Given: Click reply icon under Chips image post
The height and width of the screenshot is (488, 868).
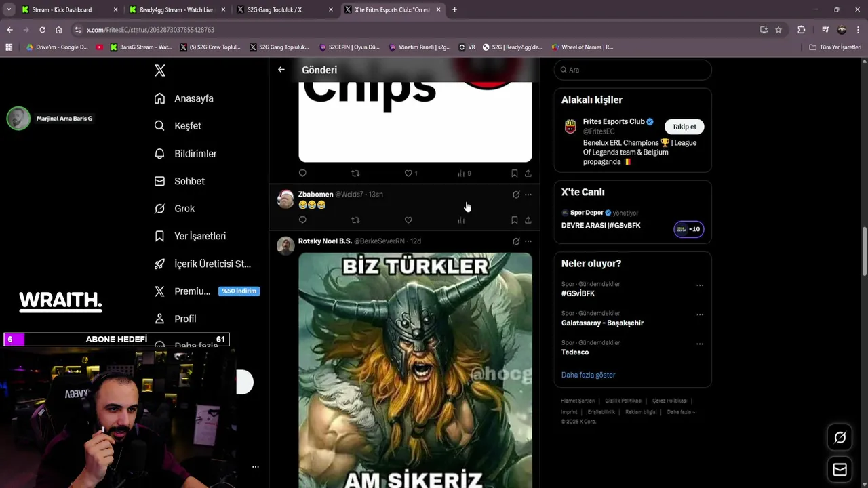Looking at the screenshot, I should 302,174.
